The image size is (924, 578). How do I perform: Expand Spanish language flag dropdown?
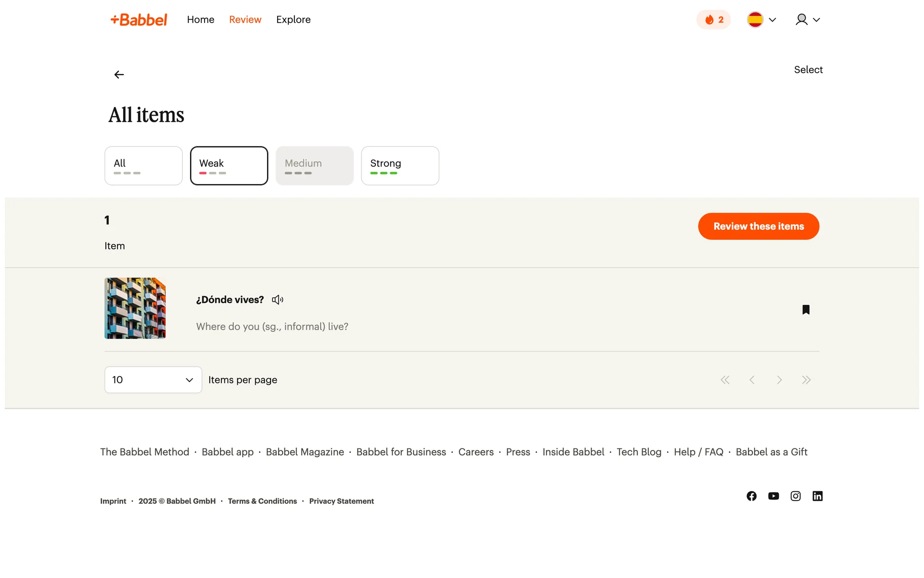click(x=761, y=20)
